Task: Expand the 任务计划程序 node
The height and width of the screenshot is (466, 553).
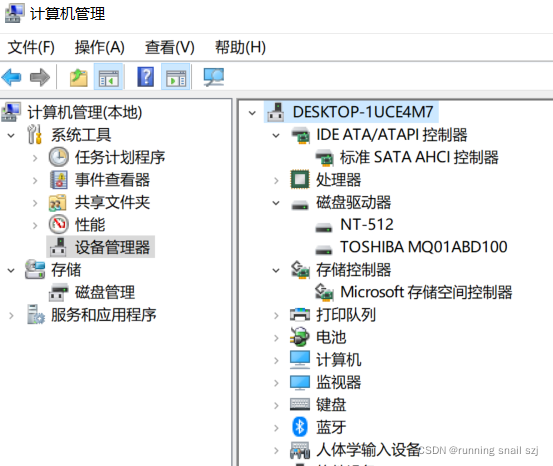Action: (35, 158)
